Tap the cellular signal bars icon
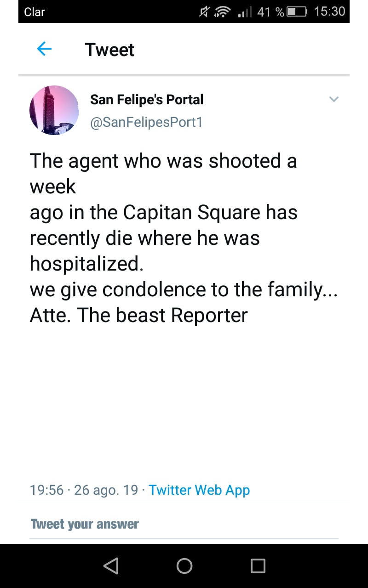This screenshot has width=368, height=588. (x=245, y=12)
